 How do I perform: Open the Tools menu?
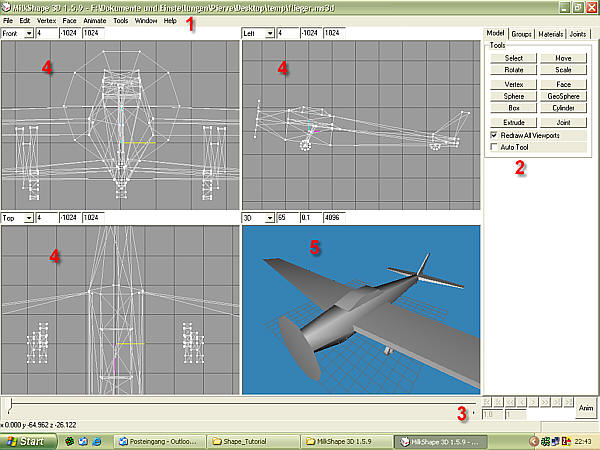click(x=121, y=21)
